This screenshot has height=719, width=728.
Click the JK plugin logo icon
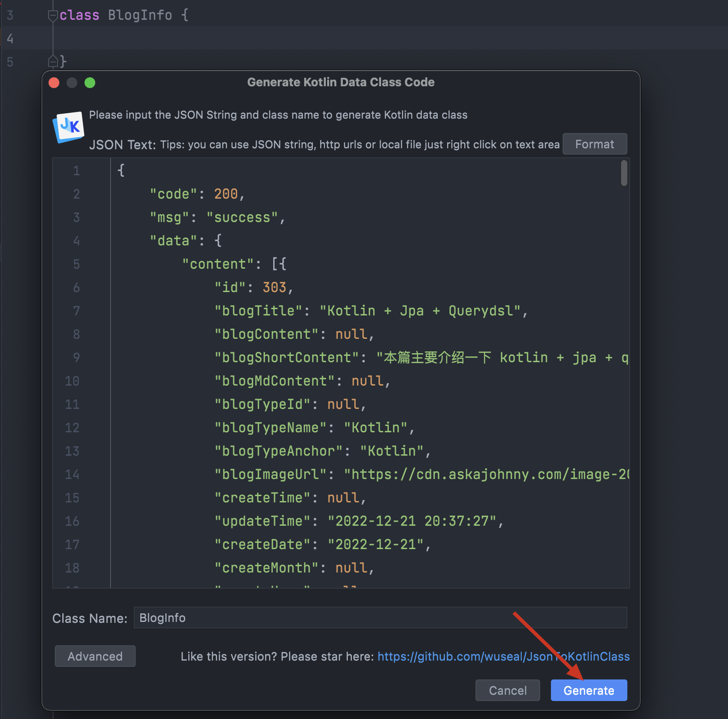pos(68,127)
